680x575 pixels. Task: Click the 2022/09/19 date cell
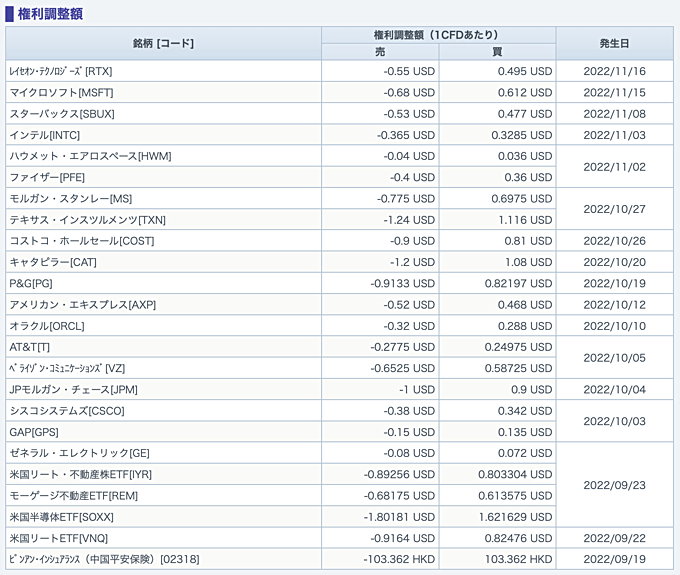[615, 559]
